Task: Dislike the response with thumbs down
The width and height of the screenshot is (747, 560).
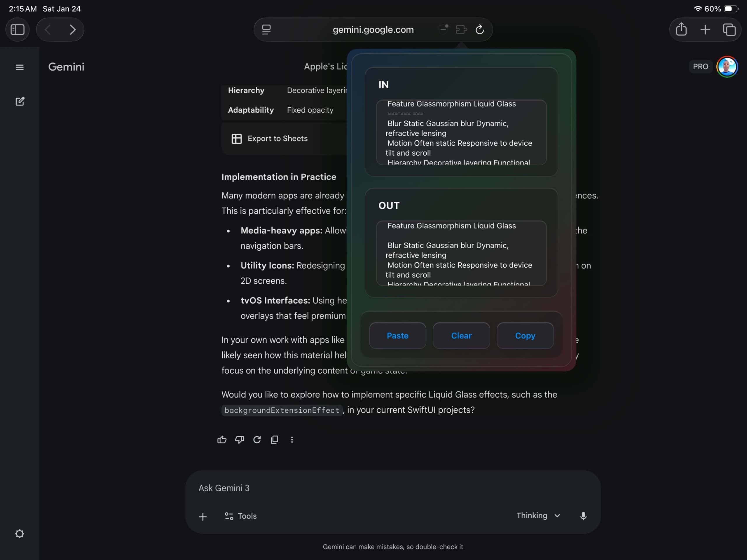Action: click(240, 439)
